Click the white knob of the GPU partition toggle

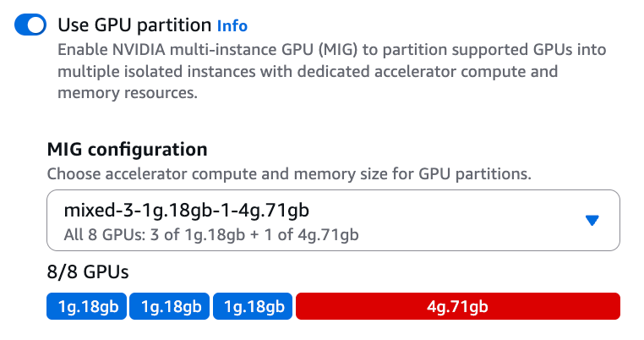[37, 26]
